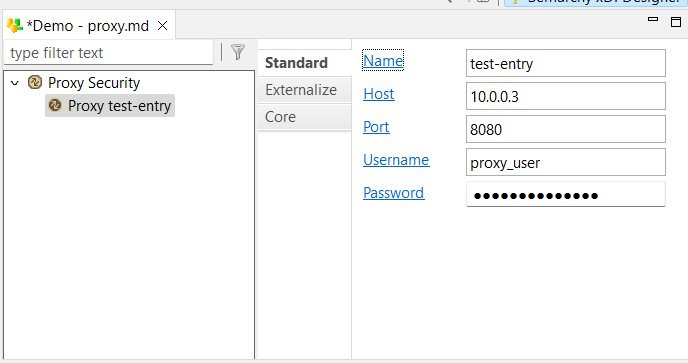Close the Demo - proxy.md editor tab
Image resolution: width=688 pixels, height=363 pixels.
point(162,26)
